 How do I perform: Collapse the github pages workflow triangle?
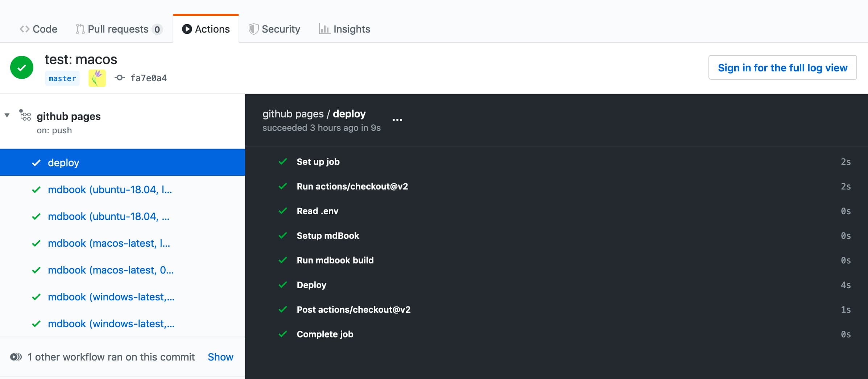coord(7,116)
